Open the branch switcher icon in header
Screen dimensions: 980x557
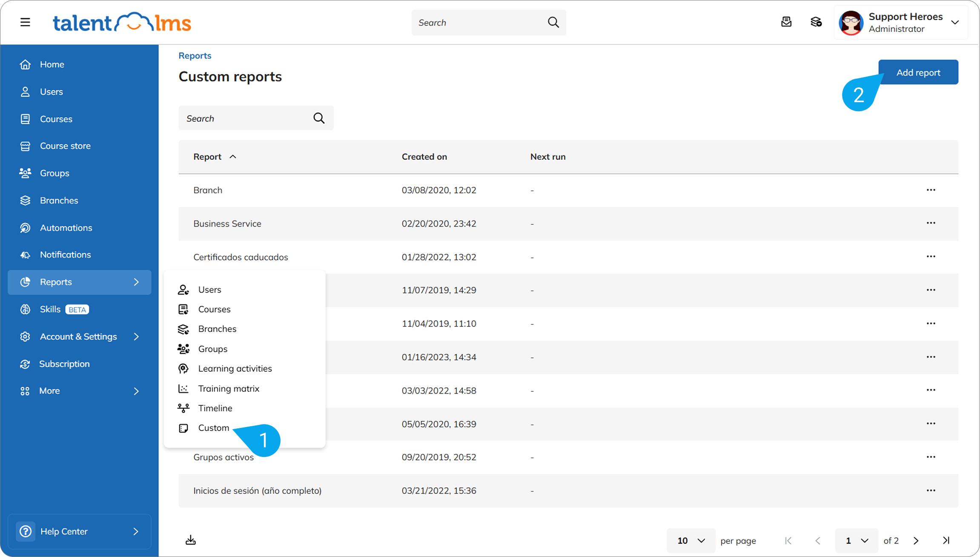click(x=816, y=22)
